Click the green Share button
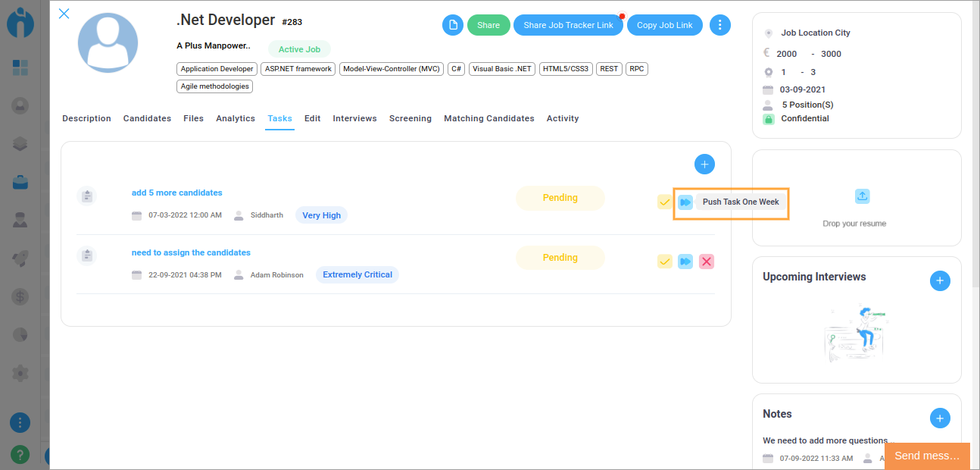 point(488,25)
